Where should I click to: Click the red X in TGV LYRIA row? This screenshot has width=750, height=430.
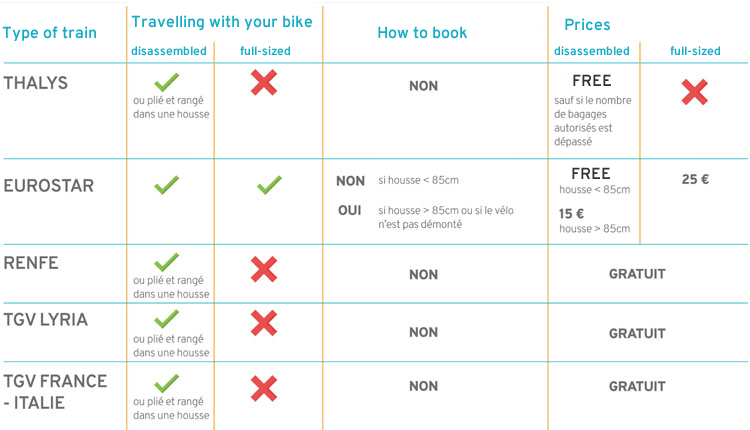pos(264,323)
